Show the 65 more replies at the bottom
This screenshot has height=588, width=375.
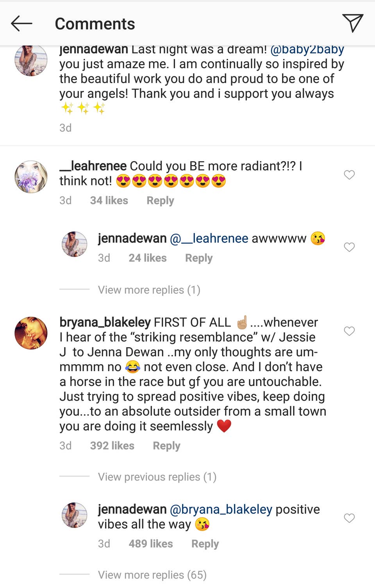click(x=152, y=574)
